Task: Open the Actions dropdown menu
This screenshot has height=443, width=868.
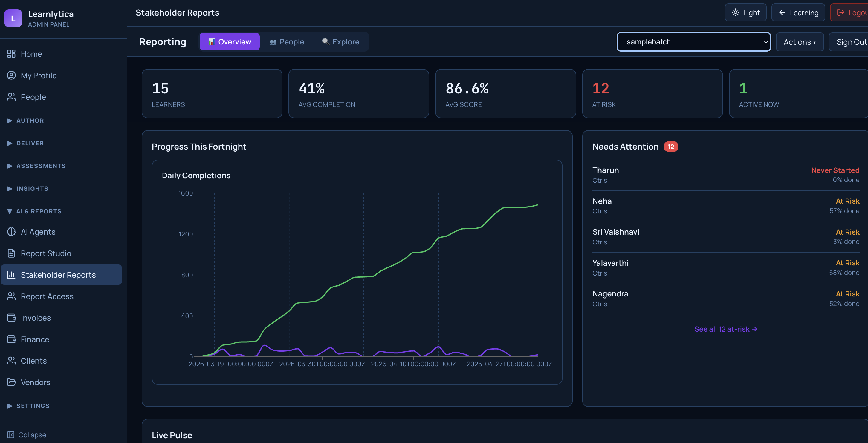Action: click(x=799, y=42)
